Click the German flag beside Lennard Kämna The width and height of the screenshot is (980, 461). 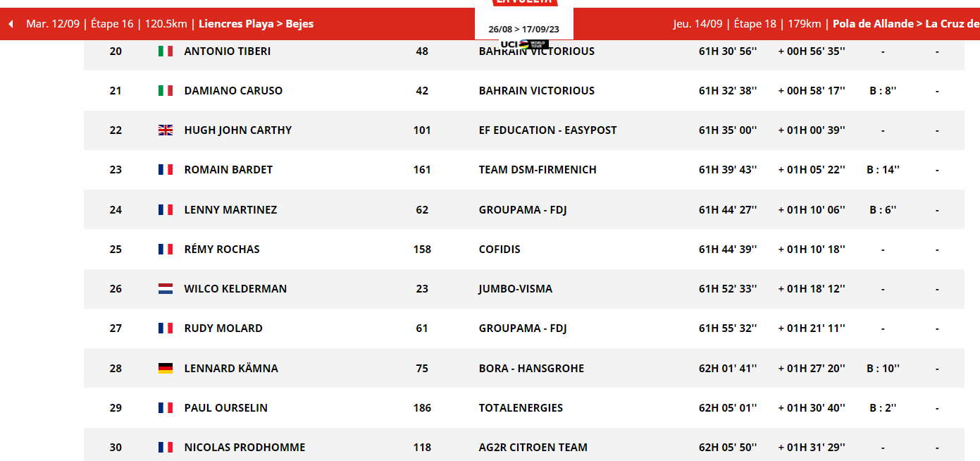point(166,368)
